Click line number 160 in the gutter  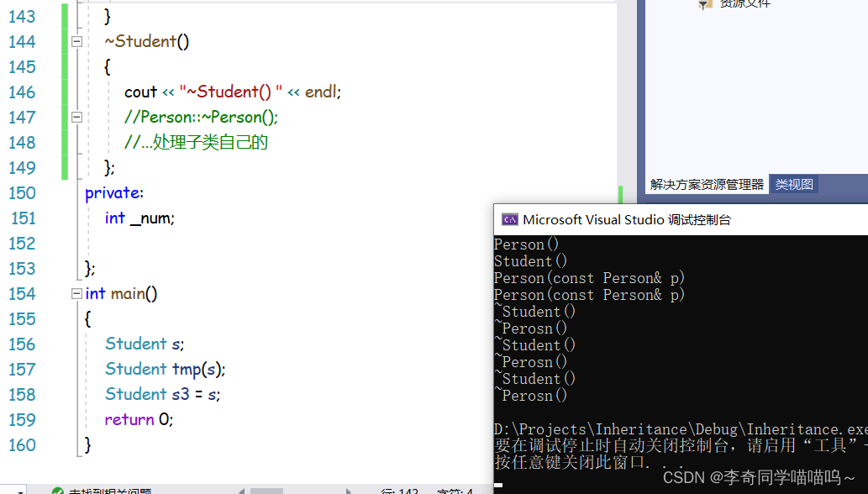[x=22, y=445]
